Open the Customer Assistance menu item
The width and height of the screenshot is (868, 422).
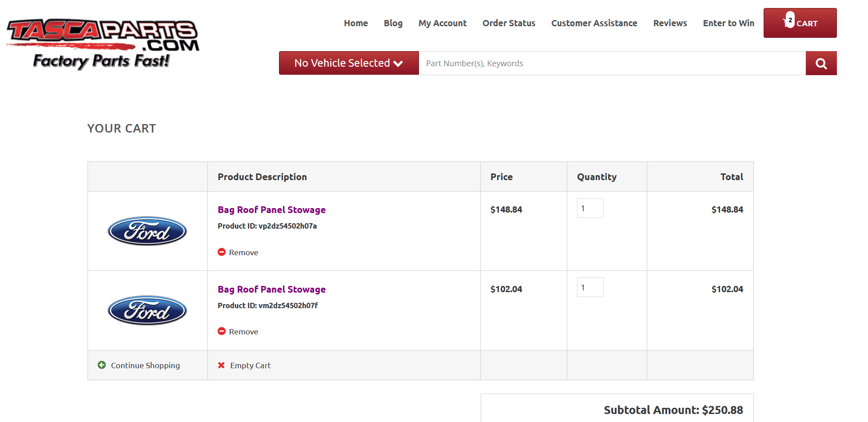pyautogui.click(x=594, y=23)
